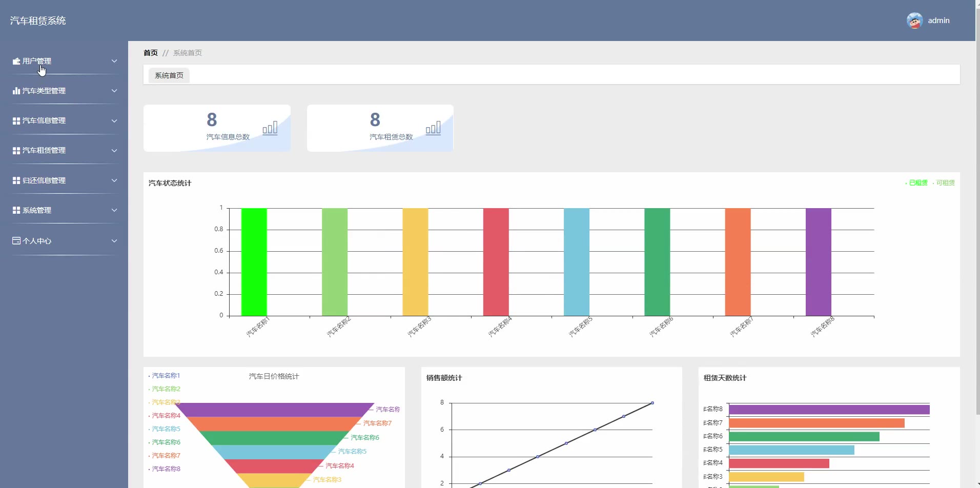Click the 汽车状态统计 chart title
This screenshot has height=488, width=980.
pyautogui.click(x=170, y=183)
